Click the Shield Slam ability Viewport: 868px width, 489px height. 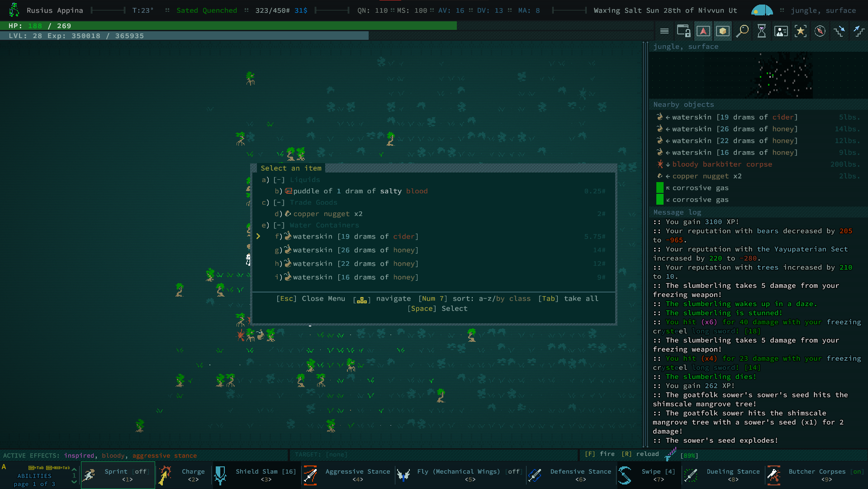(256, 475)
